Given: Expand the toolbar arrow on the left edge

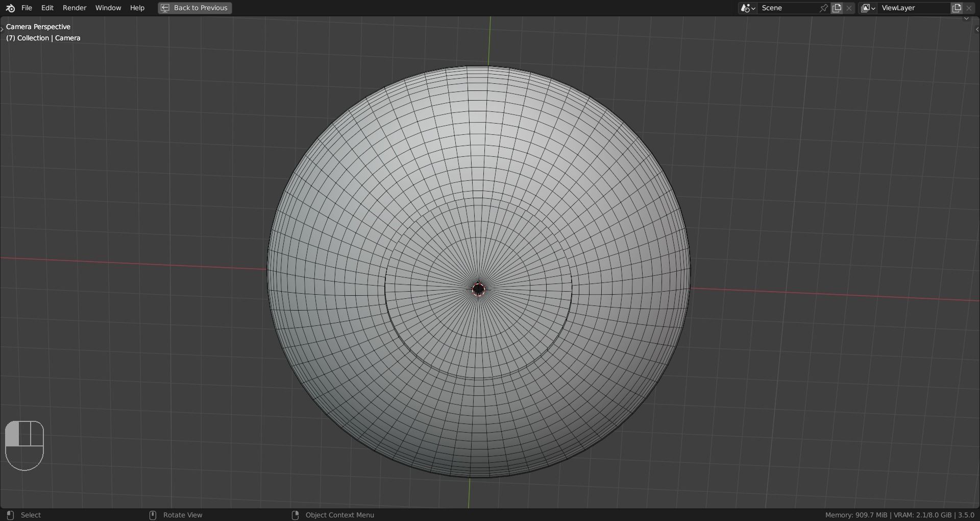Looking at the screenshot, I should (2, 29).
